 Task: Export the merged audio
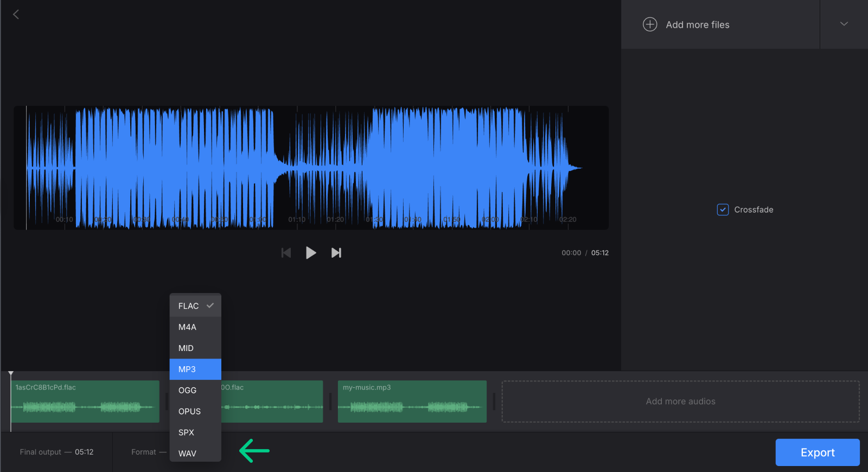818,452
